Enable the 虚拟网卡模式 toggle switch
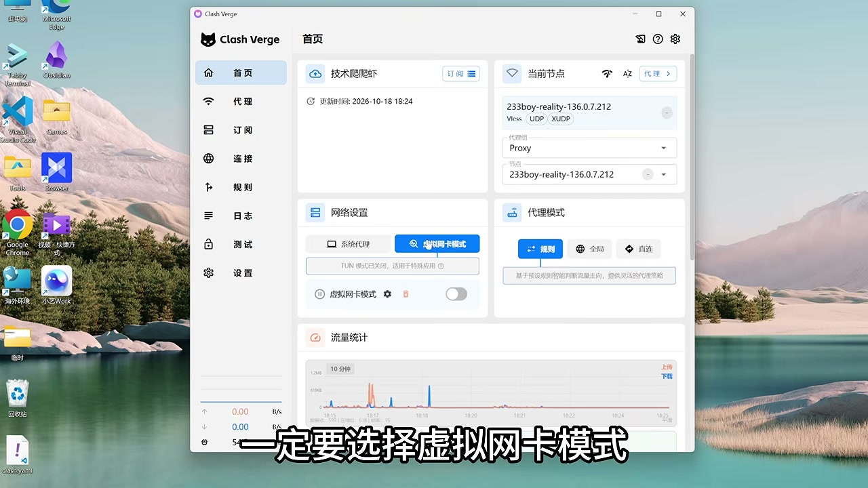Viewport: 868px width, 488px height. pyautogui.click(x=456, y=293)
